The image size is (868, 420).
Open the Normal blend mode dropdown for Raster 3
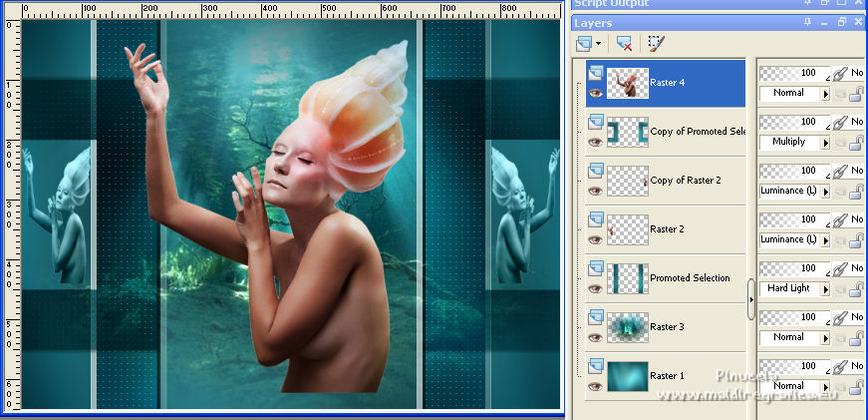(825, 338)
